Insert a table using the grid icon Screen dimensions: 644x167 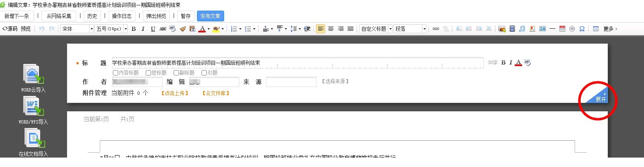596,29
